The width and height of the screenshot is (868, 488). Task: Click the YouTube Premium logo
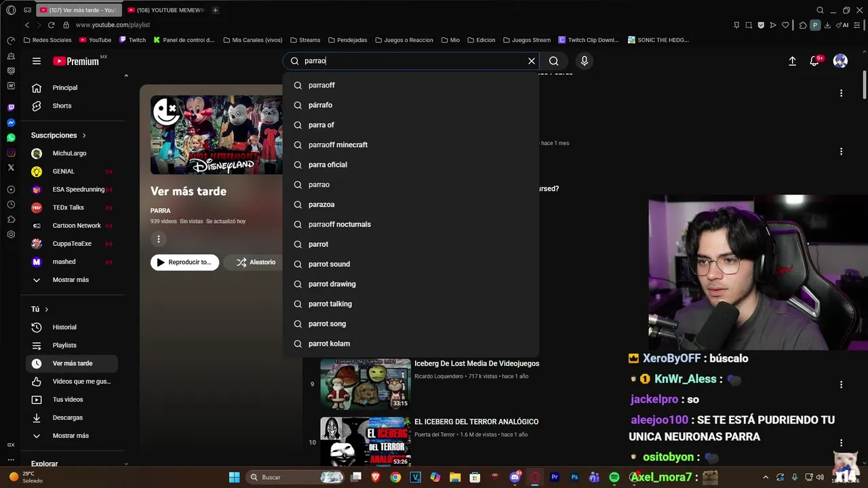[x=76, y=61]
